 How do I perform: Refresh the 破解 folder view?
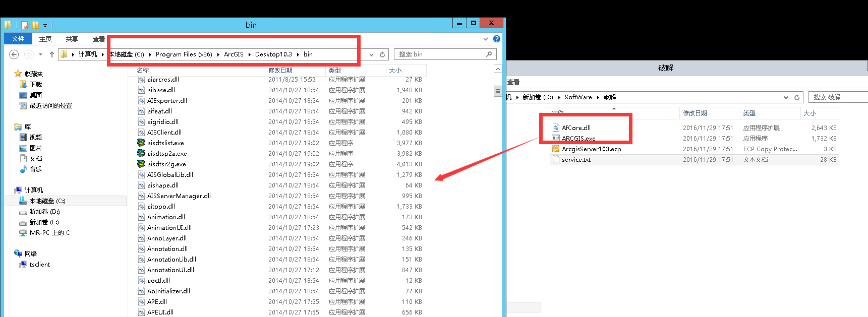click(797, 97)
